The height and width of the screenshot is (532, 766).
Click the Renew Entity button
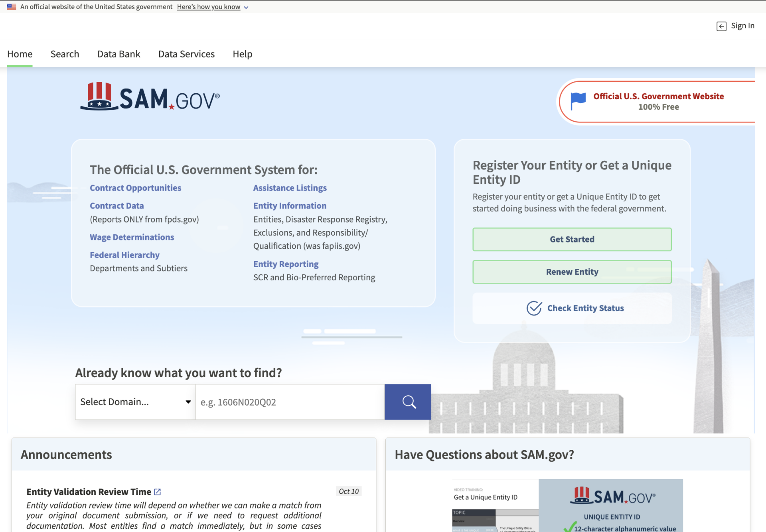coord(572,272)
